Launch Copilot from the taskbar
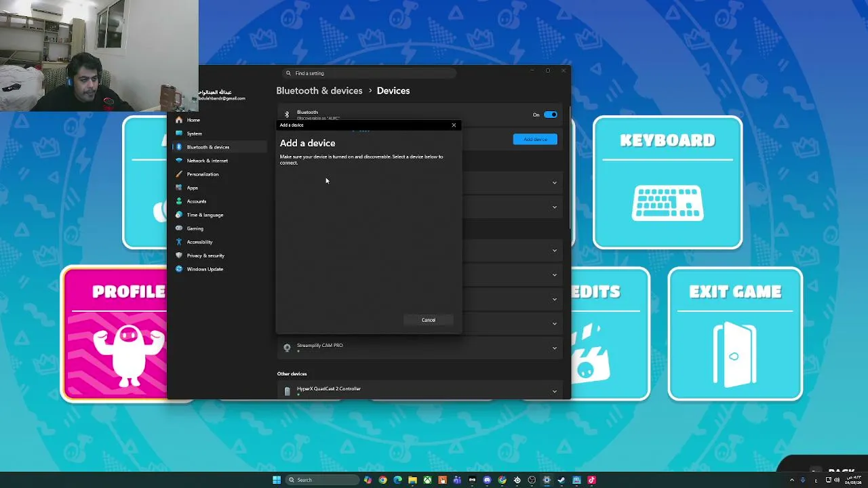868x488 pixels. click(x=368, y=480)
